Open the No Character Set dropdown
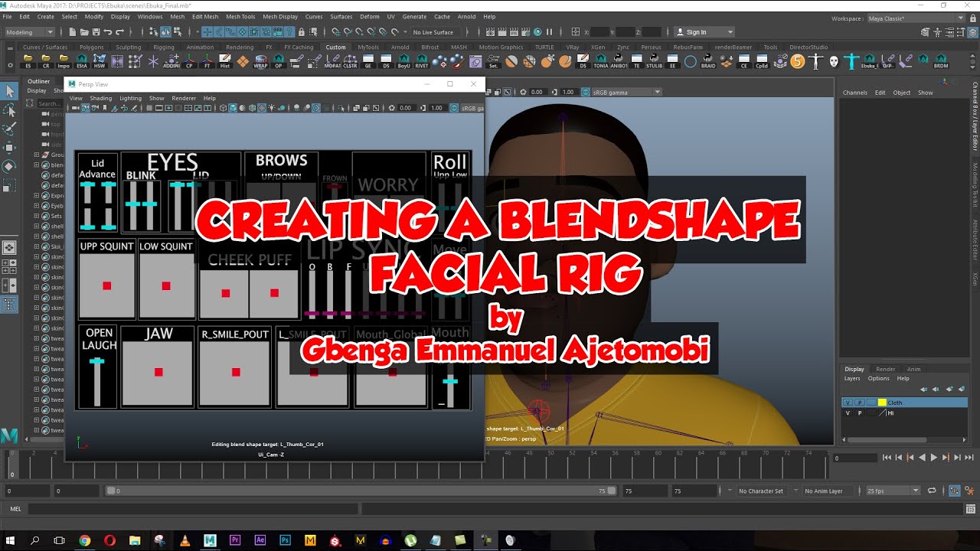Screen dimensions: 980x551 click(x=761, y=491)
